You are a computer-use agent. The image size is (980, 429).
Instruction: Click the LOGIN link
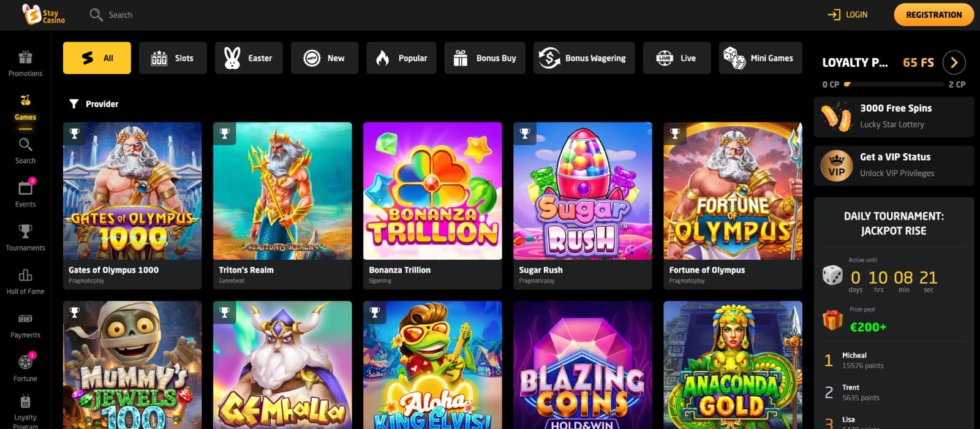[x=856, y=15]
